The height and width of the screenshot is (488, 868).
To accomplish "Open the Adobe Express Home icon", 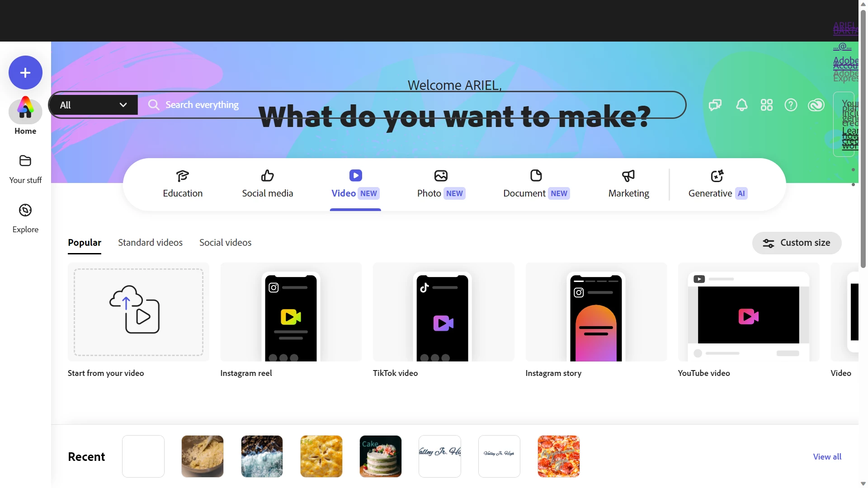I will click(x=25, y=111).
